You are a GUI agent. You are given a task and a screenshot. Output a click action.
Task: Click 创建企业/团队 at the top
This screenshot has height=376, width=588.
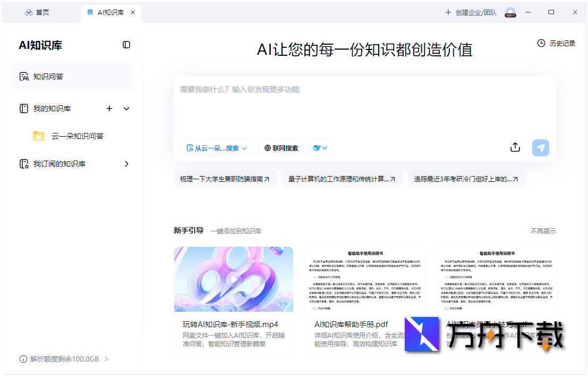coord(472,12)
